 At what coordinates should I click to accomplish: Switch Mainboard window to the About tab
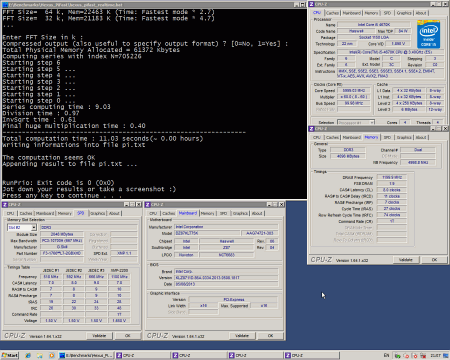tap(257, 213)
